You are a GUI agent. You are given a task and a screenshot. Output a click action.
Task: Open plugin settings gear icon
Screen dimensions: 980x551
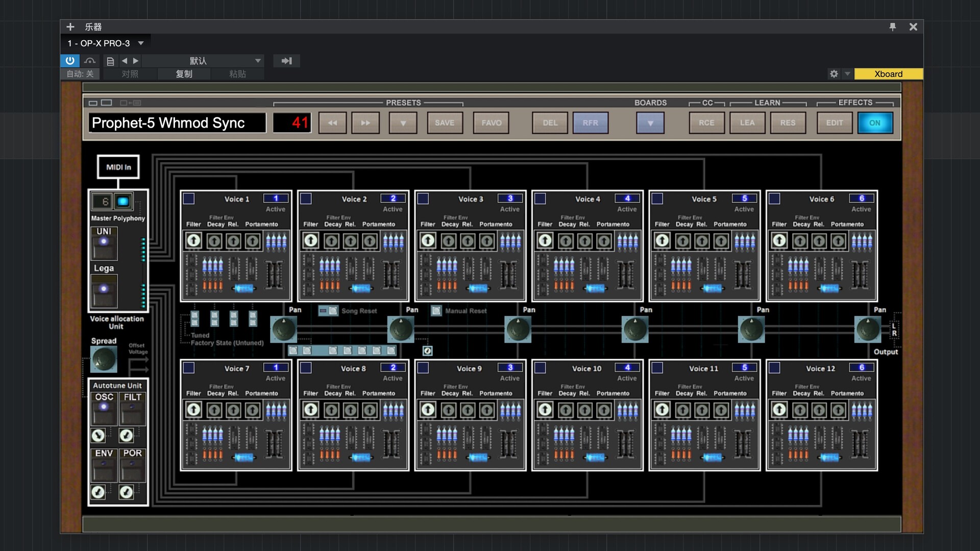pyautogui.click(x=834, y=74)
